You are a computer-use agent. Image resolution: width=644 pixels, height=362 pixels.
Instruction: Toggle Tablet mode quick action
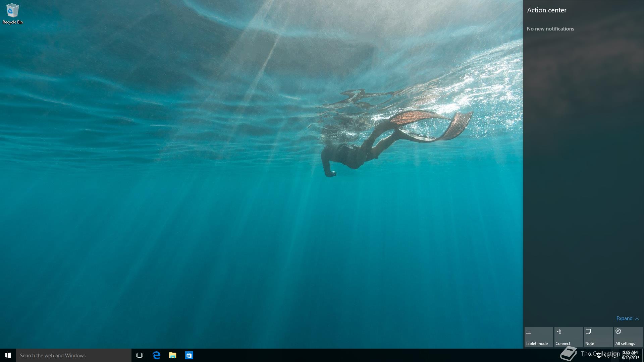[539, 337]
